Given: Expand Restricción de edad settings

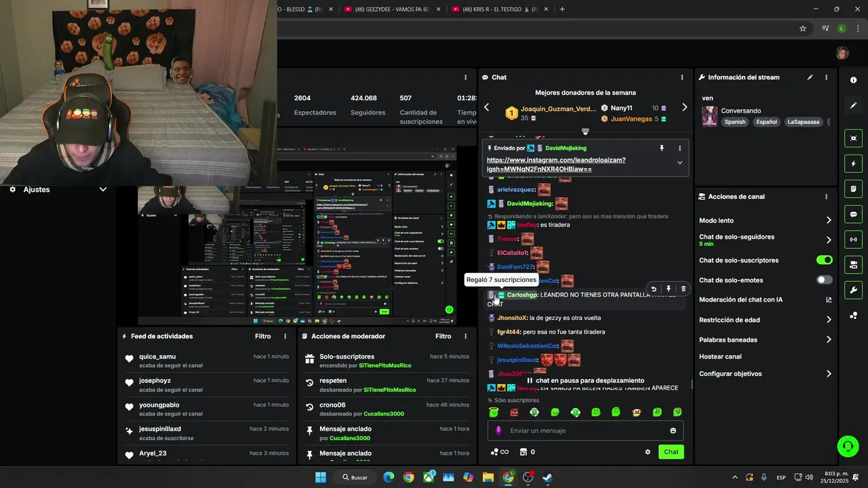Looking at the screenshot, I should pos(829,320).
